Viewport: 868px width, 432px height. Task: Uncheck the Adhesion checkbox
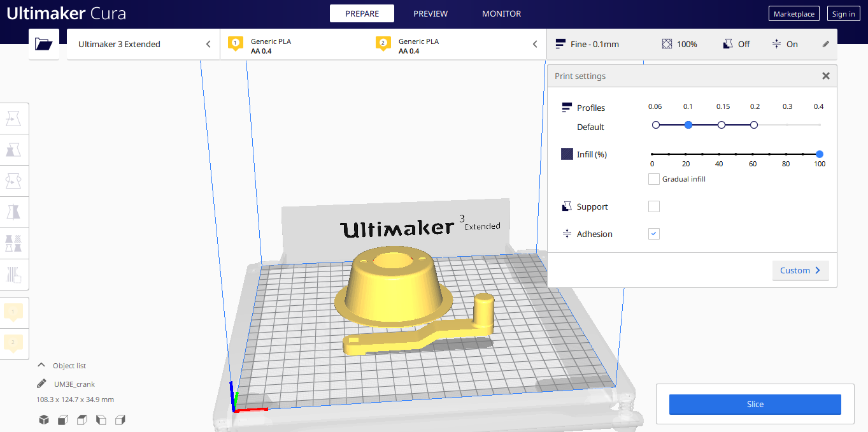click(x=653, y=234)
